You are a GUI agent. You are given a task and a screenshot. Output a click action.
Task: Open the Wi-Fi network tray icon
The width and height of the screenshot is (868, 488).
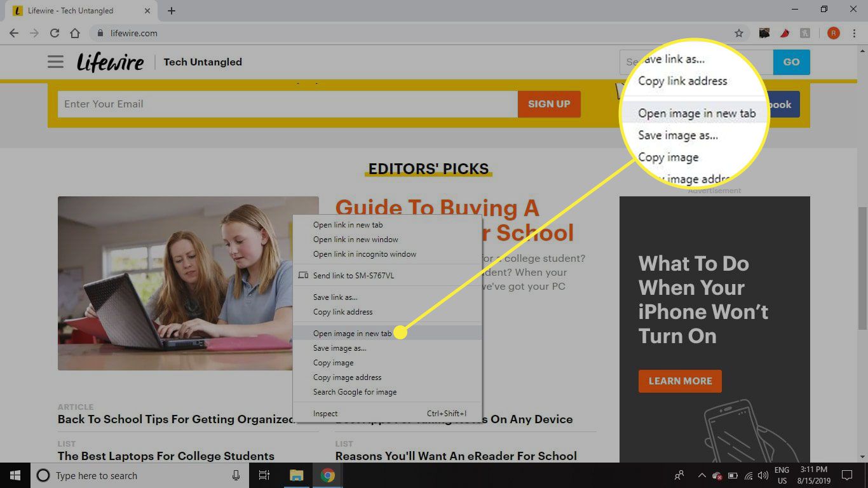(x=749, y=475)
